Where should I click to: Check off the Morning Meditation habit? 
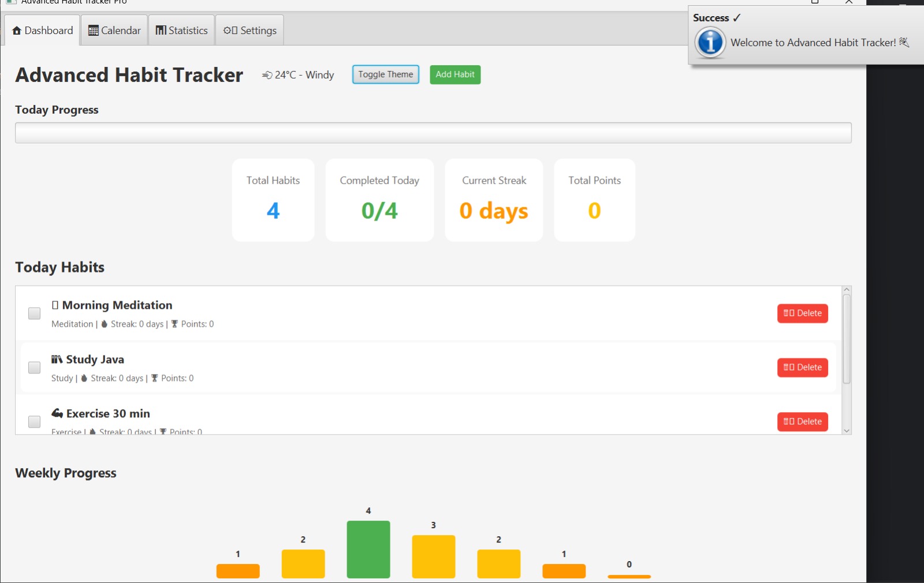[x=35, y=313]
